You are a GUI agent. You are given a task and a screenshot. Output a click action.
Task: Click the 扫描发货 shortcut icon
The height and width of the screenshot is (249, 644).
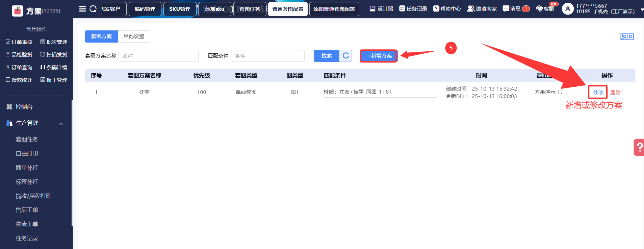(43, 54)
